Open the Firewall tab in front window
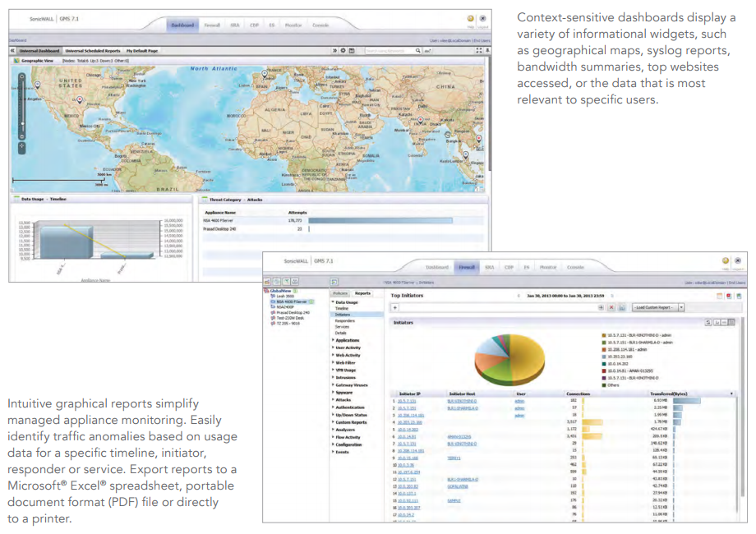 (466, 267)
